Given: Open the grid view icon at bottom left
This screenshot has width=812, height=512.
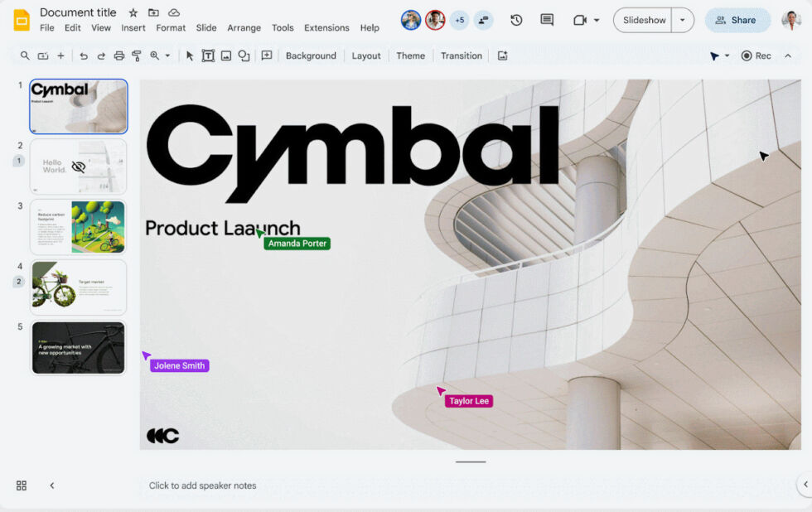Looking at the screenshot, I should coord(21,486).
